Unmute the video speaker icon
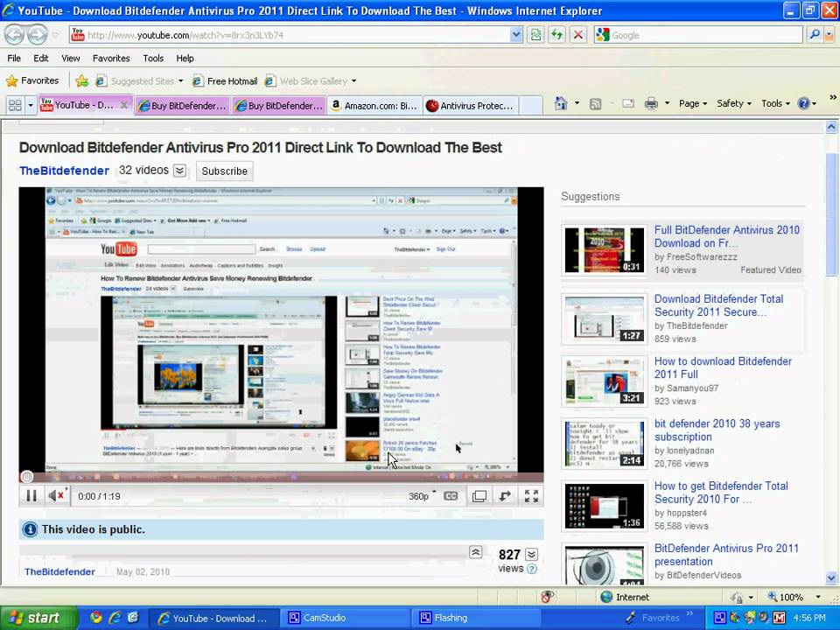 [58, 496]
